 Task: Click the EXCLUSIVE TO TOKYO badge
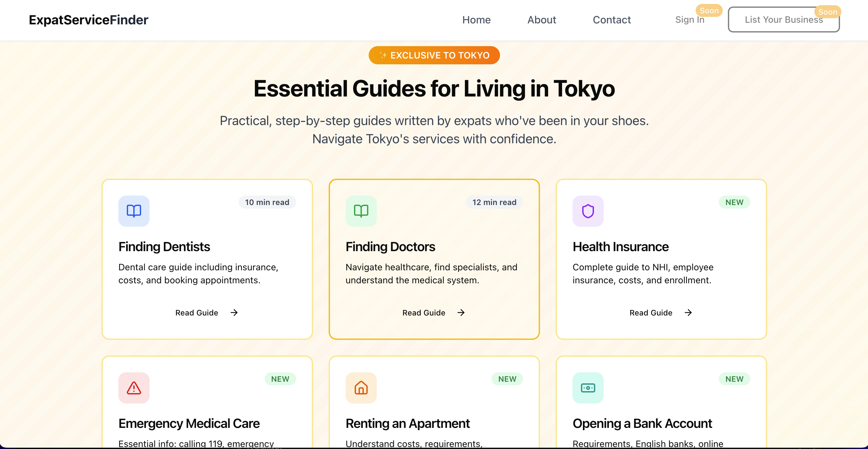(434, 55)
